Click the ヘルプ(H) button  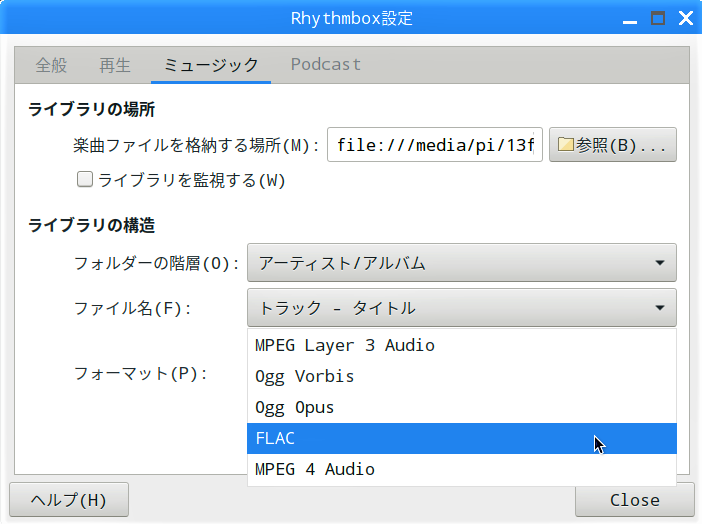point(69,500)
